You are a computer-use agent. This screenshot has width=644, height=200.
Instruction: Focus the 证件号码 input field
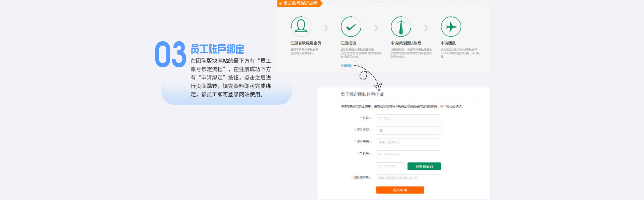pyautogui.click(x=408, y=142)
